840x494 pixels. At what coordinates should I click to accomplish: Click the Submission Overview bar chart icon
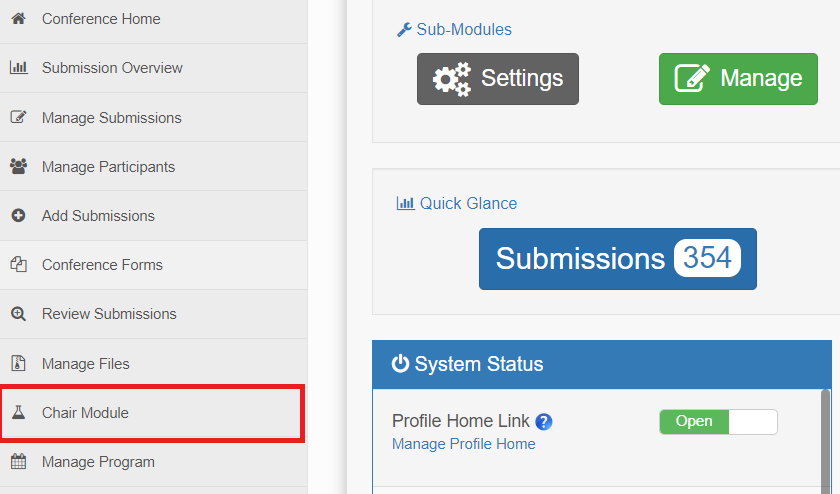(19, 68)
